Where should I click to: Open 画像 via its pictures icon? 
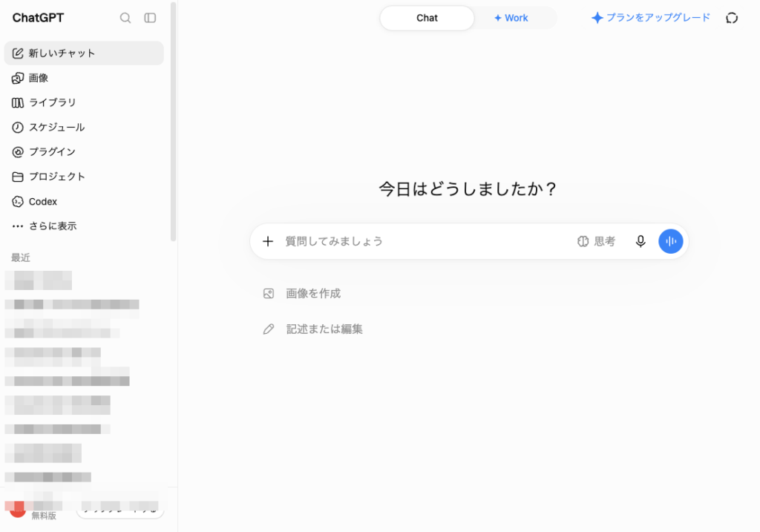tap(18, 78)
